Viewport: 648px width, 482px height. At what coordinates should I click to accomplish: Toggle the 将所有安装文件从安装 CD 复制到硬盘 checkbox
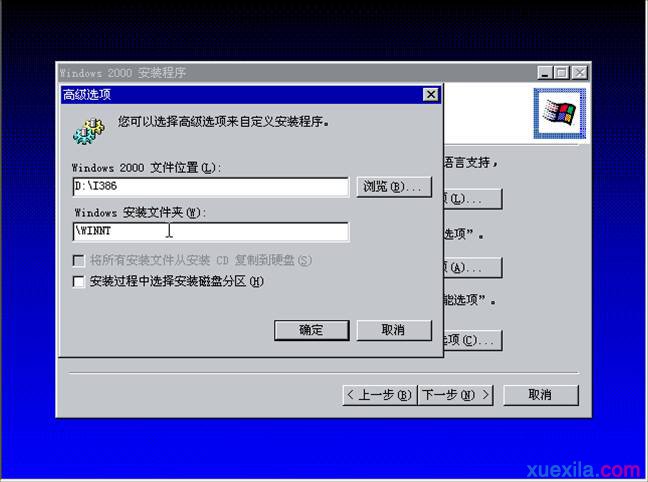tap(79, 260)
